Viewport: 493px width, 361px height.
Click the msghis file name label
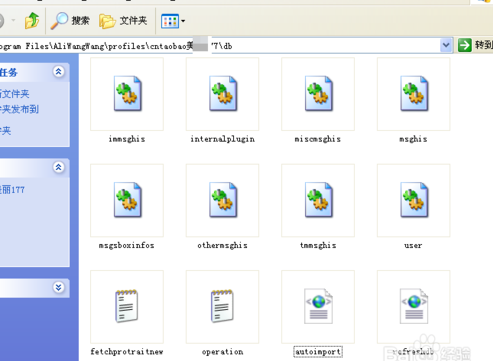point(413,139)
